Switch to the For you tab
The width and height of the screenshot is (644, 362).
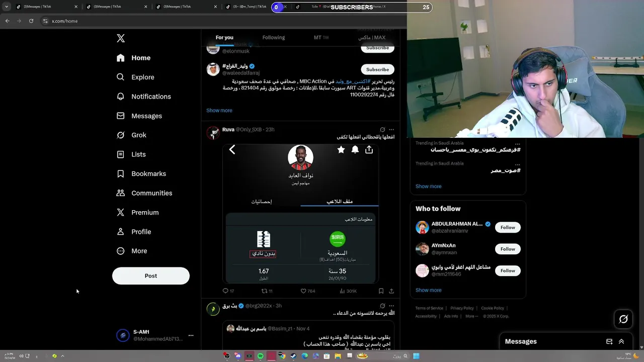coord(224,38)
